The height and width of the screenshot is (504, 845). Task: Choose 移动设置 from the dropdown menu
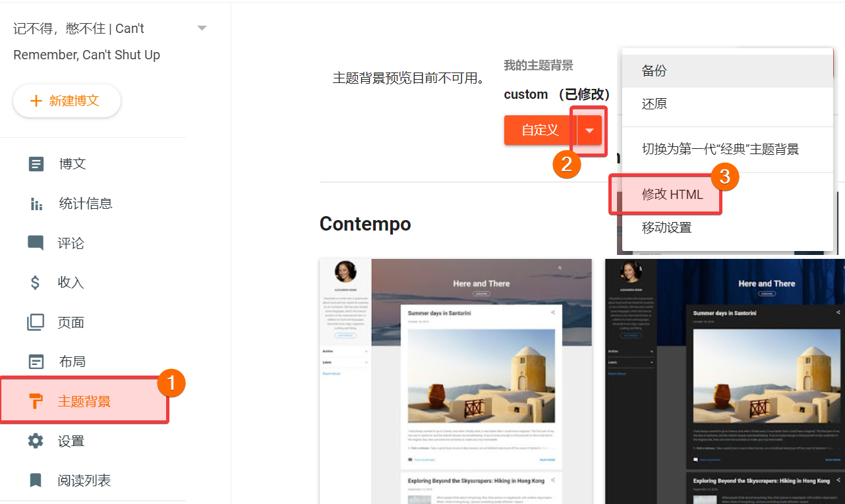[668, 227]
